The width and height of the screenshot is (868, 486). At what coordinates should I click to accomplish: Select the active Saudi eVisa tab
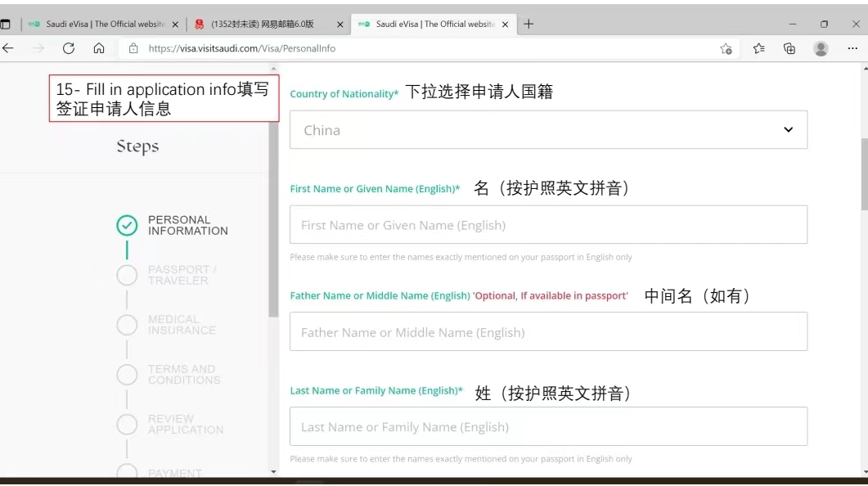pyautogui.click(x=434, y=25)
